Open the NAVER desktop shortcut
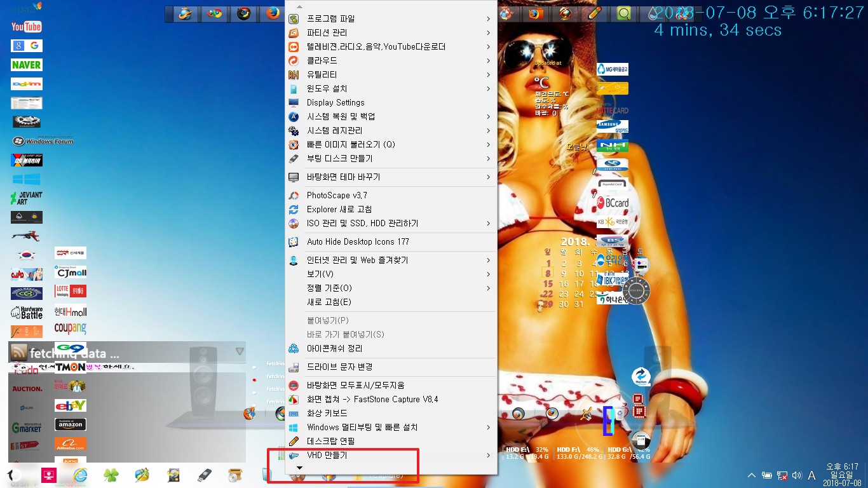Screen dimensions: 868x488 click(27, 65)
